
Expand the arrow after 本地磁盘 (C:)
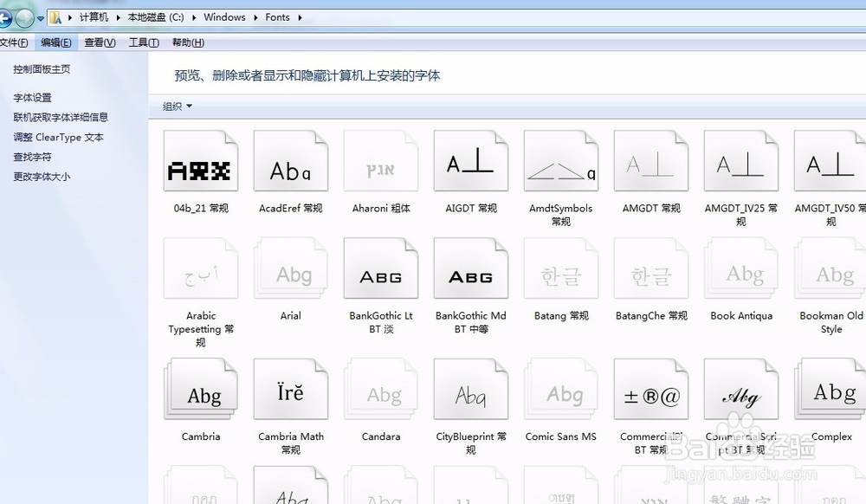pos(194,17)
